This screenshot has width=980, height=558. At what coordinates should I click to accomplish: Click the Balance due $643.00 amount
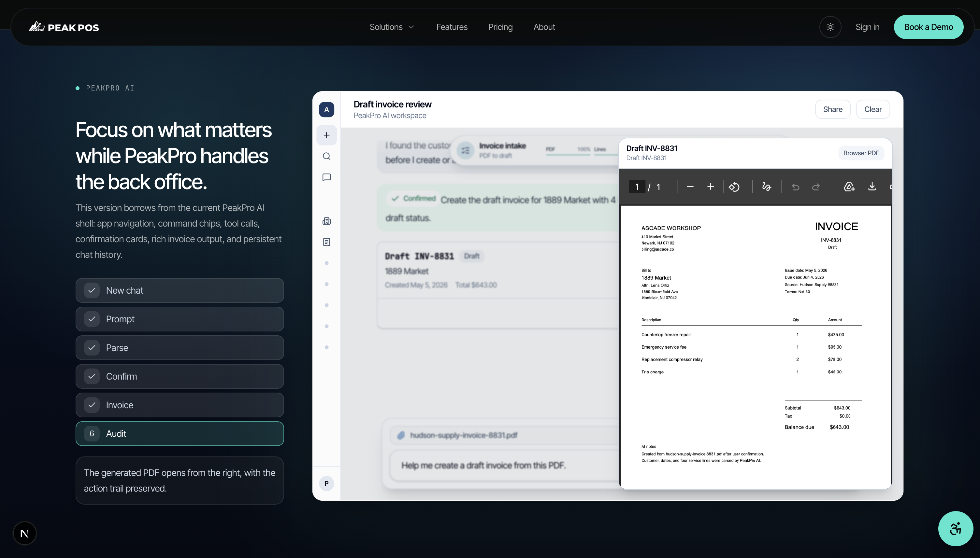pos(839,427)
